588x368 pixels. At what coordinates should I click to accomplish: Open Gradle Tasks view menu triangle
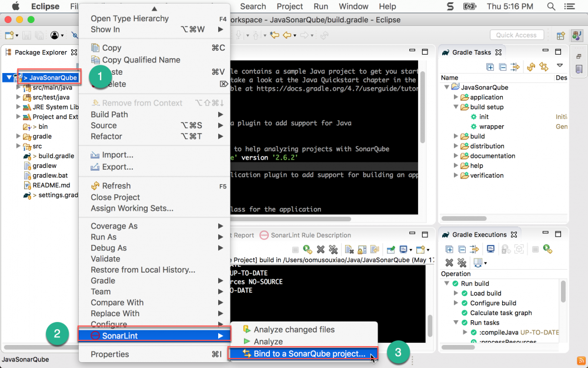tap(560, 65)
